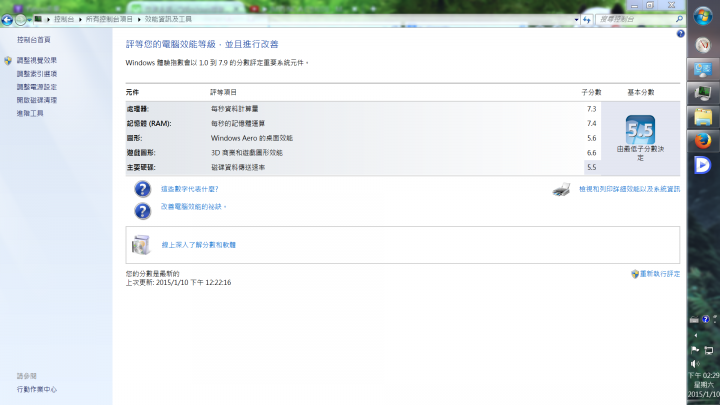Image resolution: width=720 pixels, height=405 pixels.
Task: Select the 圖形 subscore value 5.6
Action: coord(591,138)
